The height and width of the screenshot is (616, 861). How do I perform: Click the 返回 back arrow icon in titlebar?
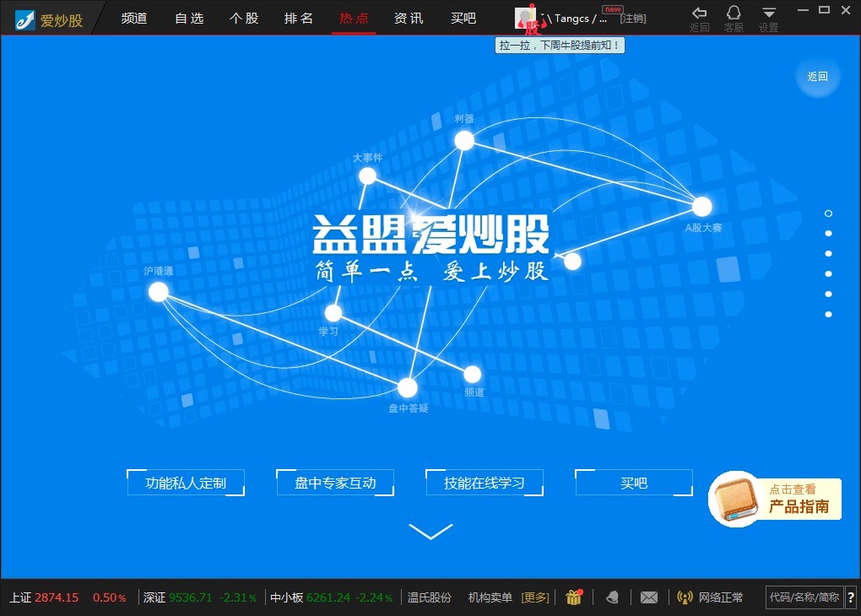[x=698, y=18]
